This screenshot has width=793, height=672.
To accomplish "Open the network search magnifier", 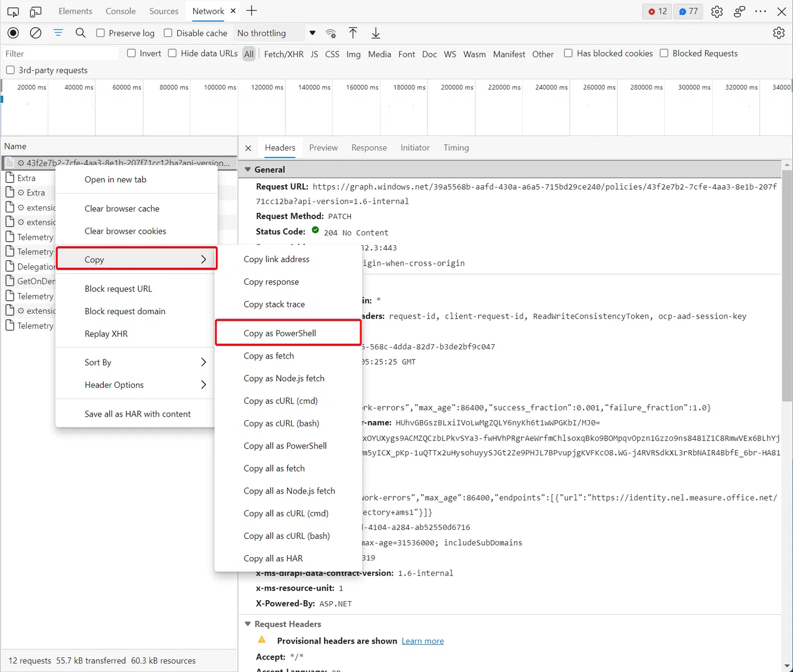I will click(80, 33).
